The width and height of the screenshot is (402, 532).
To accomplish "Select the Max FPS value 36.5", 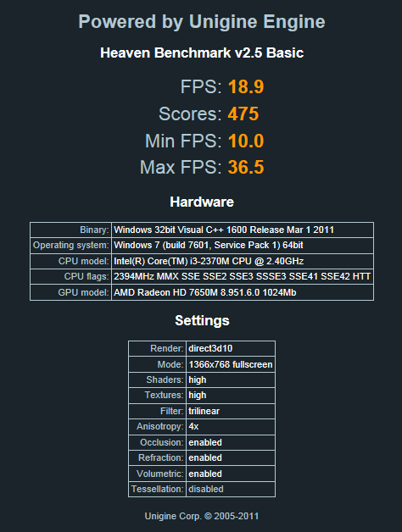I will click(246, 167).
